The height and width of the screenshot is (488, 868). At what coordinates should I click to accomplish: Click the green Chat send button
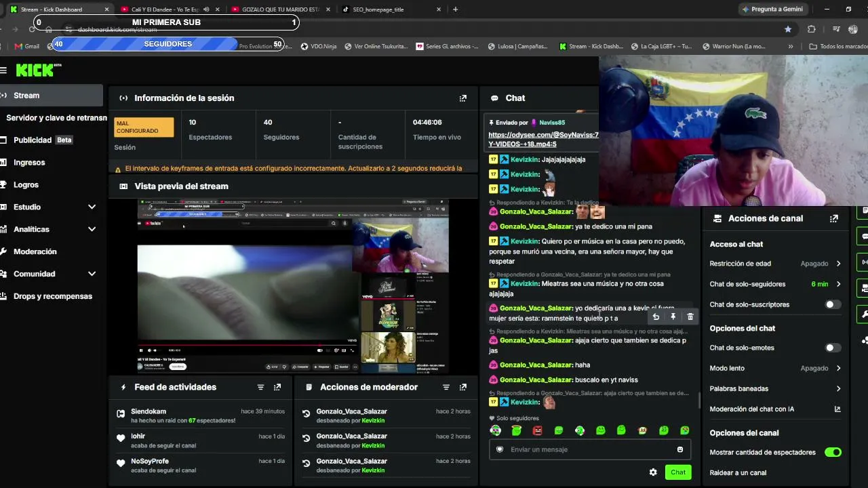678,472
